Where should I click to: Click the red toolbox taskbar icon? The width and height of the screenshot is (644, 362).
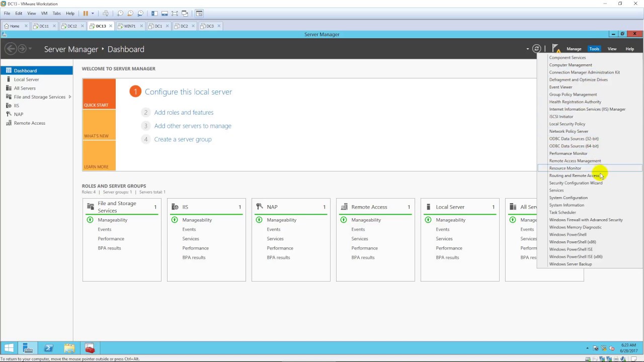tap(90, 348)
